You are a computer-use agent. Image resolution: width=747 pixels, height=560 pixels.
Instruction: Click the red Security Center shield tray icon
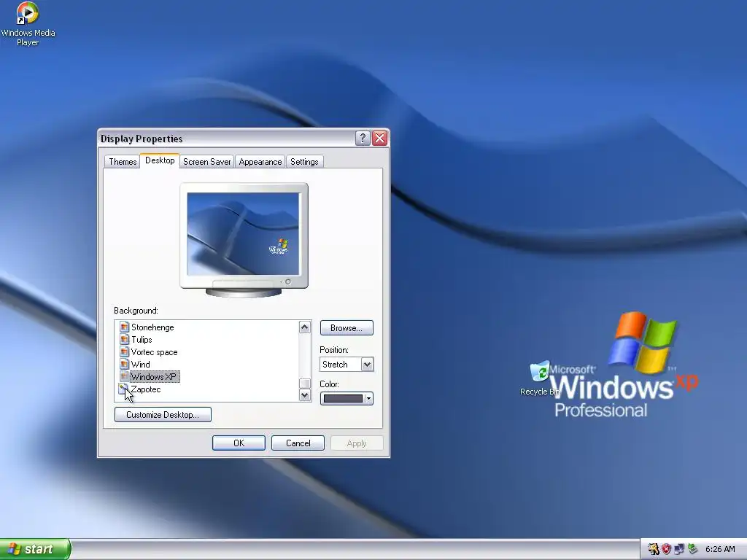click(667, 550)
